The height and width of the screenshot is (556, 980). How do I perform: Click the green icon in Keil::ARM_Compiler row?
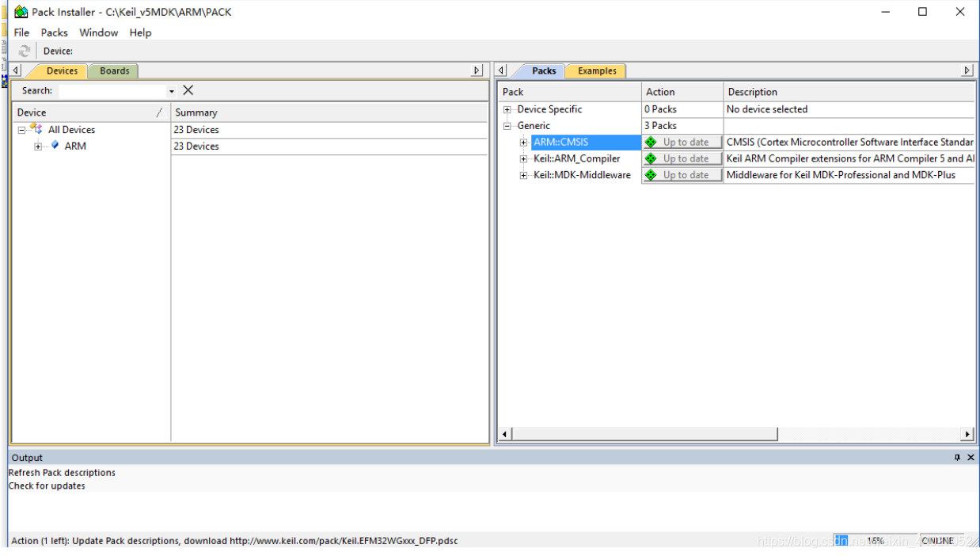[x=651, y=158]
